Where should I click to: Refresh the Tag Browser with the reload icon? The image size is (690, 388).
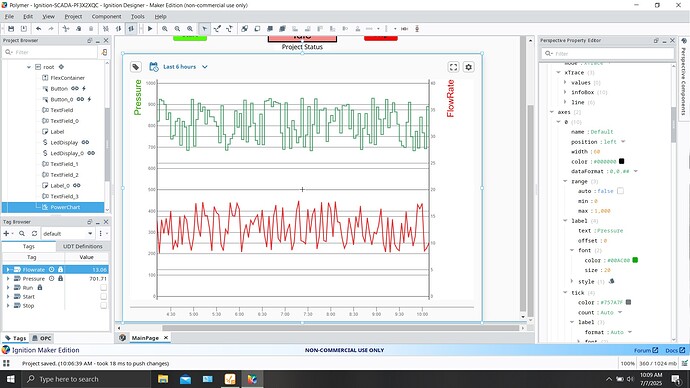click(x=34, y=234)
